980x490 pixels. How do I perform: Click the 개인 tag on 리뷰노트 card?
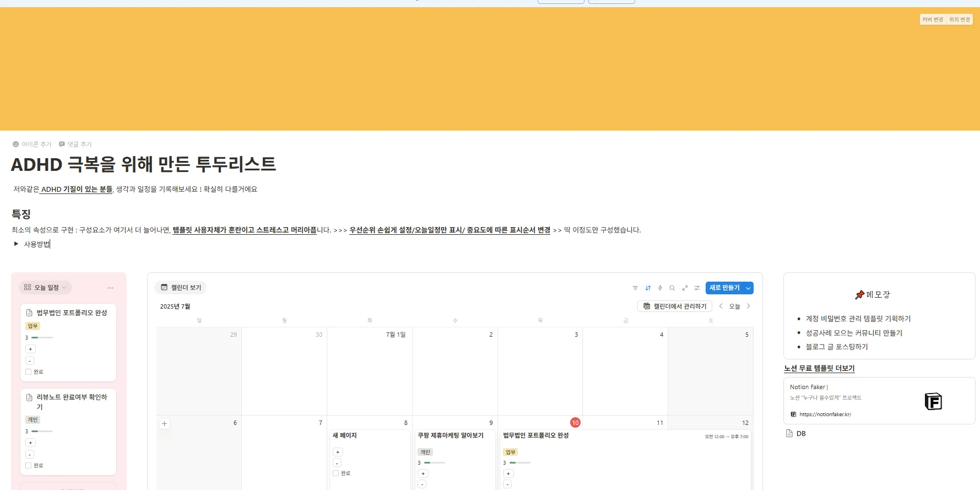pos(33,420)
